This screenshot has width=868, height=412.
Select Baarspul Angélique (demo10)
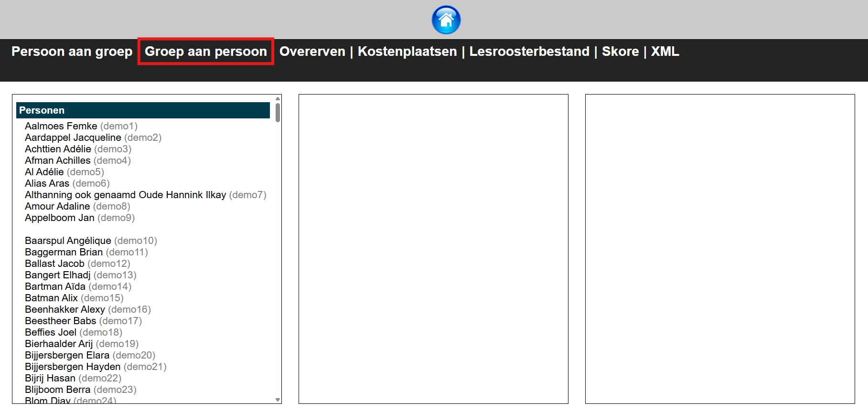91,241
